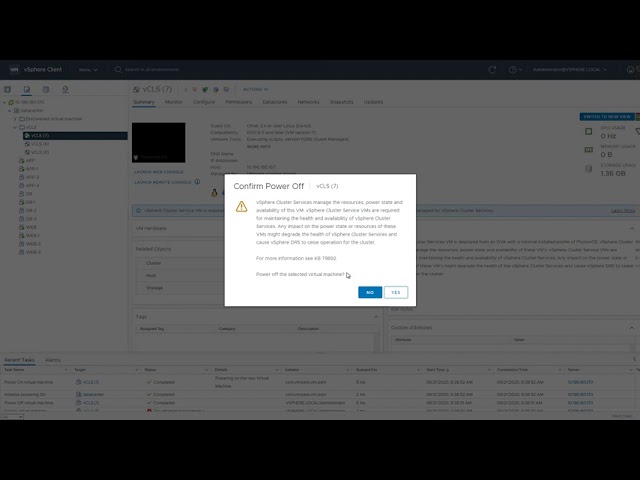Click the datacenter target icon in Recent Tasks
Screen dimensions: 640x480
(x=79, y=395)
